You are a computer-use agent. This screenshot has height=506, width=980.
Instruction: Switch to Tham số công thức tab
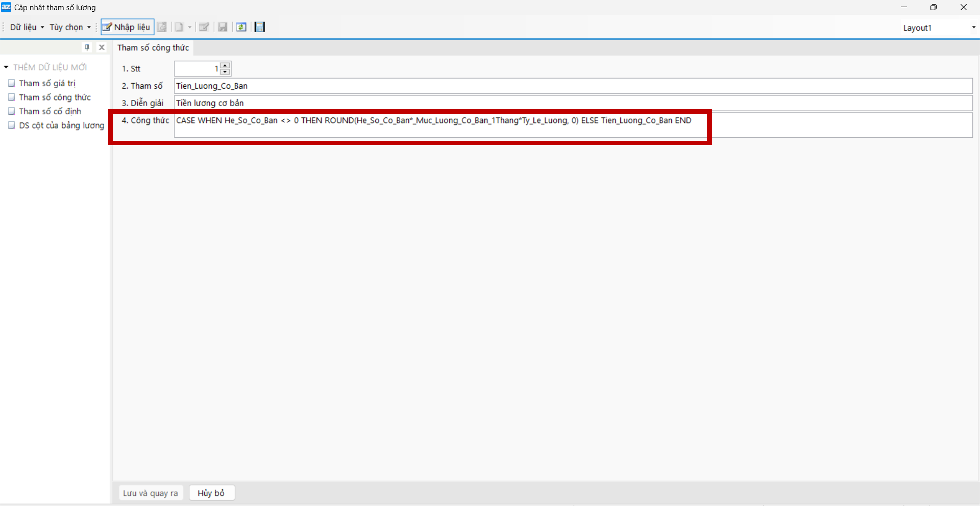153,47
